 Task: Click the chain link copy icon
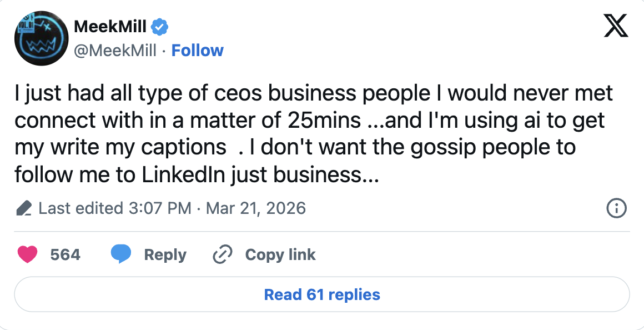[x=222, y=254]
